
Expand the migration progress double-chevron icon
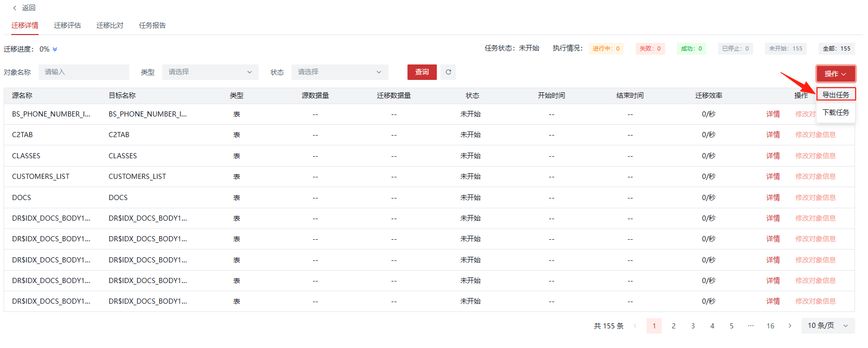point(55,49)
